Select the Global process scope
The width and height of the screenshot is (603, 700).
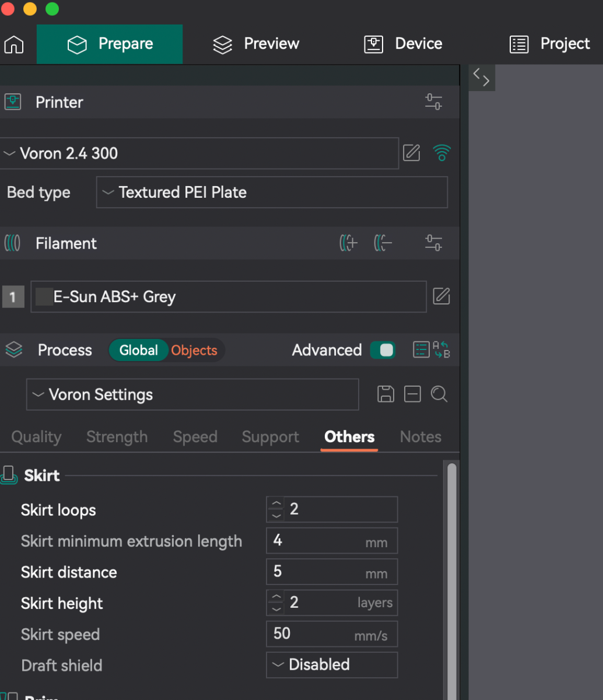[139, 350]
